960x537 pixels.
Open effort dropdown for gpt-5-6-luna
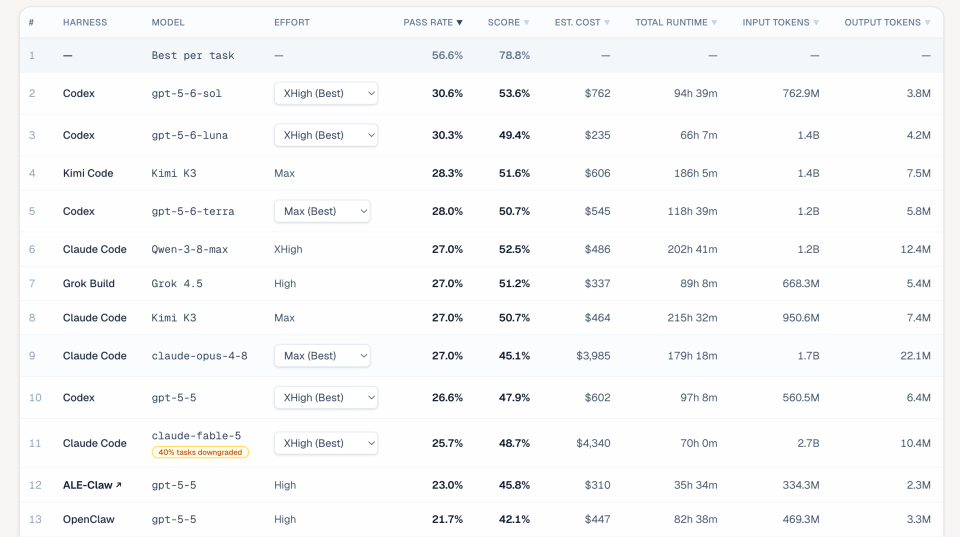tap(326, 135)
